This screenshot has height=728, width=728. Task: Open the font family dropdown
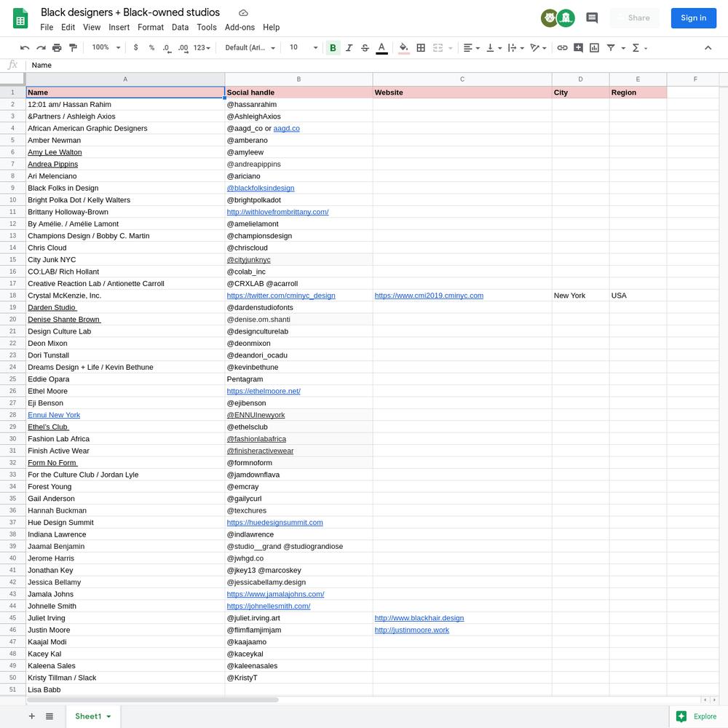[250, 48]
